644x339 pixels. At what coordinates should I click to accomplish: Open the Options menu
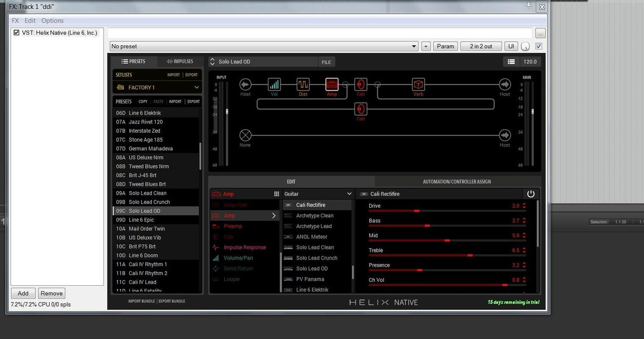tap(52, 21)
